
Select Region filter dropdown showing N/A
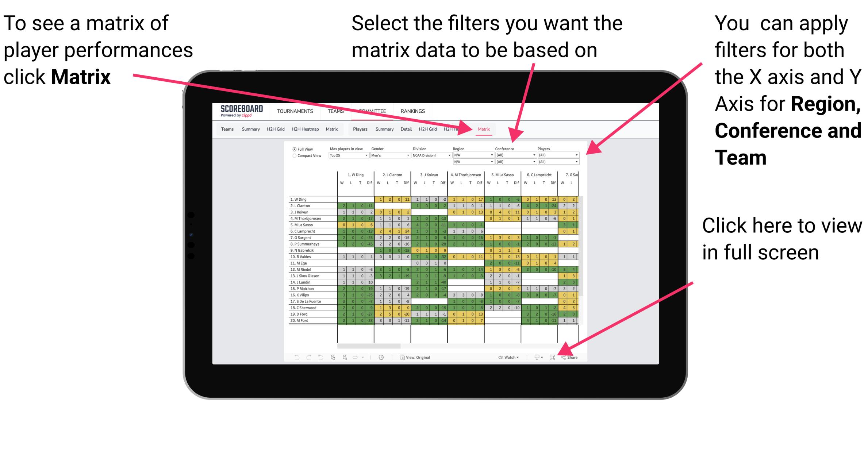[x=472, y=155]
